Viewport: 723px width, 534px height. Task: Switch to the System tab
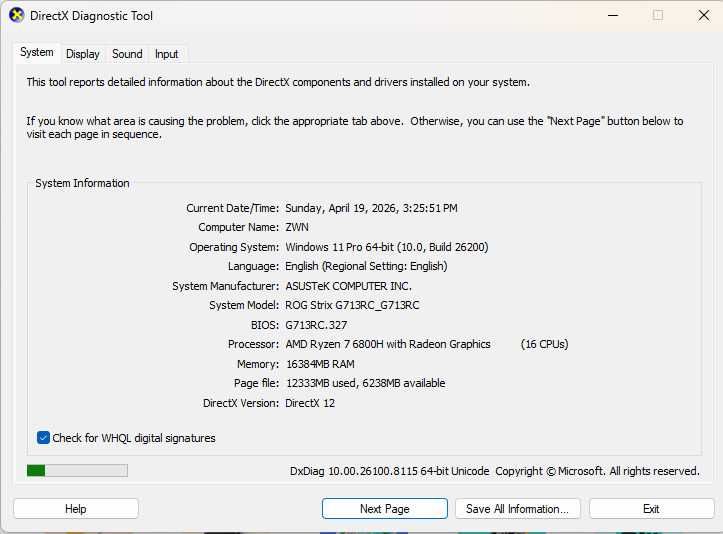pyautogui.click(x=37, y=53)
